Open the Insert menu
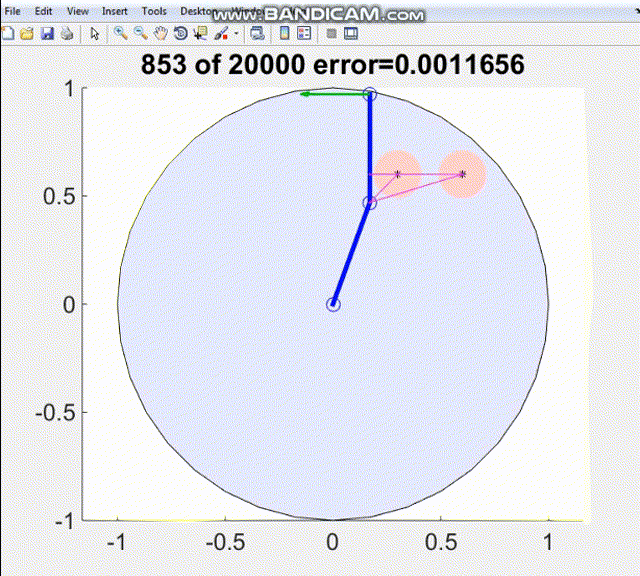Screen dimensions: 640x576 [115, 11]
